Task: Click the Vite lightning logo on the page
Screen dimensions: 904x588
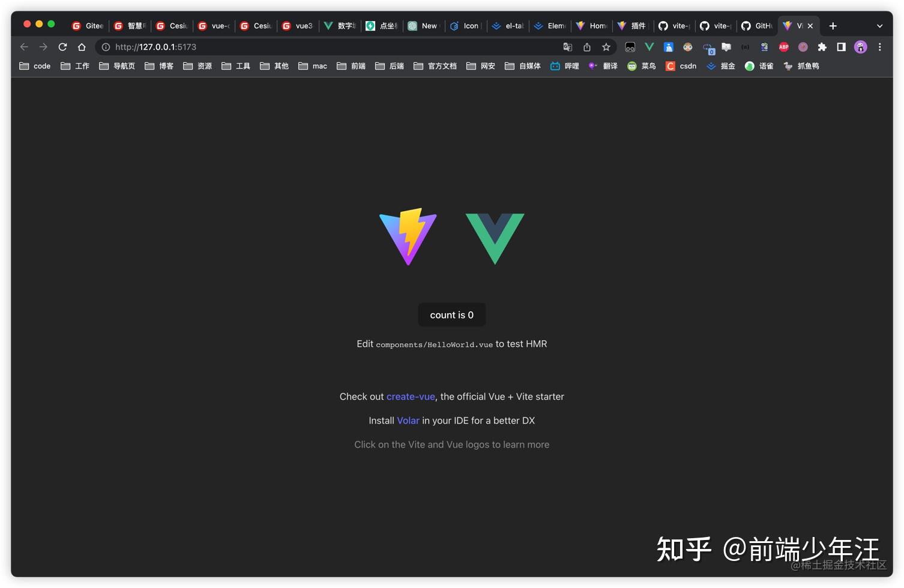Action: coord(408,236)
